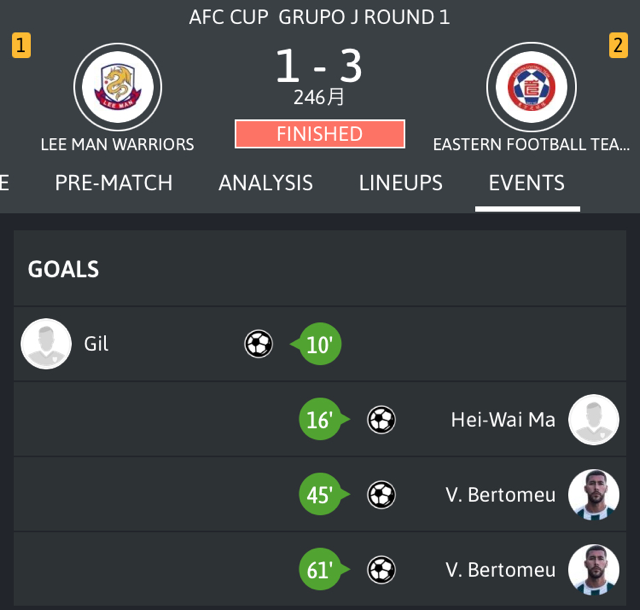Screen dimensions: 640x610
Task: Click the FINISHED status button
Action: [x=320, y=134]
